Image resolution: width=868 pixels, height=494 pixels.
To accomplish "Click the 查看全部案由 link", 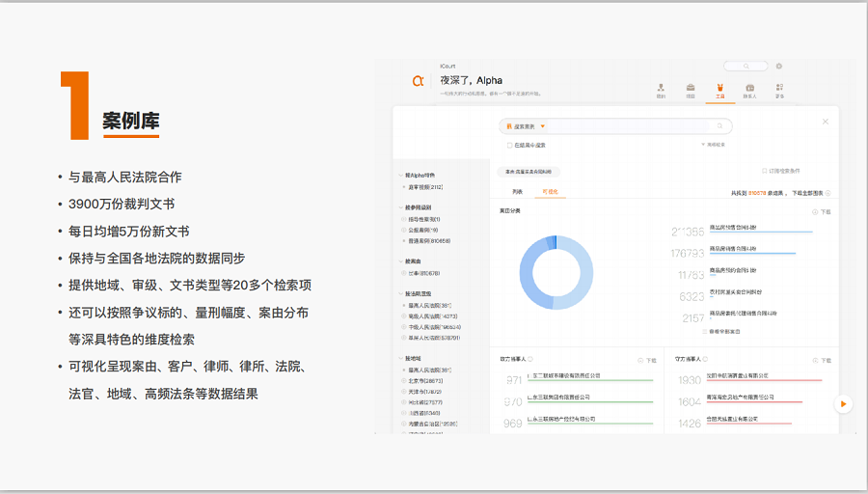I will click(724, 332).
